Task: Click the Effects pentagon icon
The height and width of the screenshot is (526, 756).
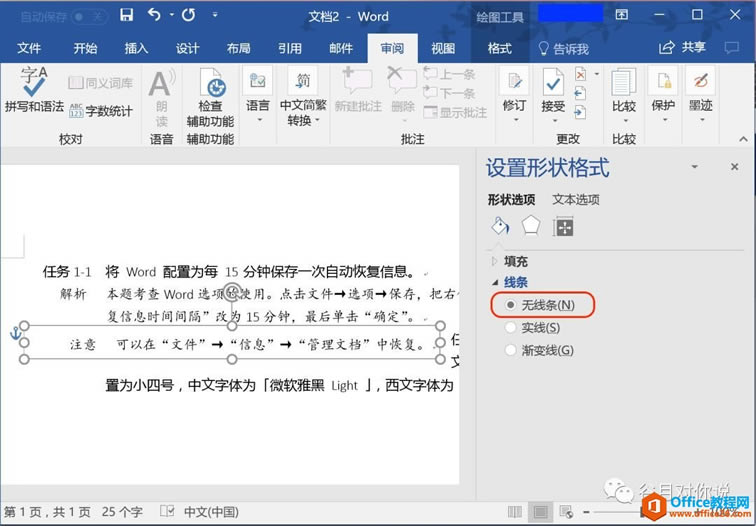Action: click(x=531, y=226)
